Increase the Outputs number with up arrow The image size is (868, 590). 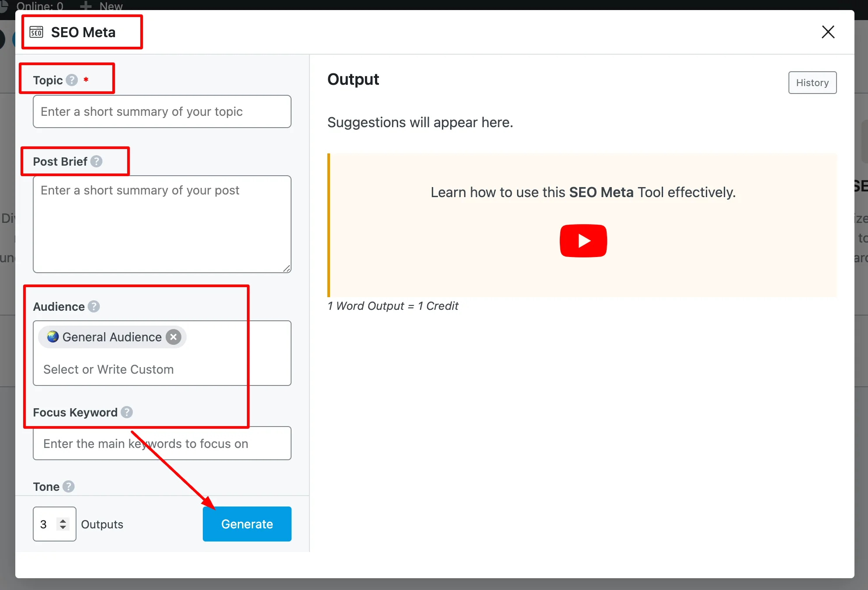click(63, 521)
